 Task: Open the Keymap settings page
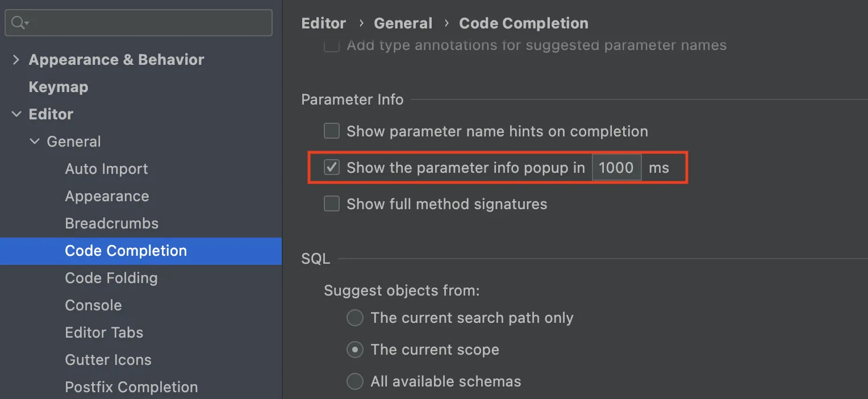59,87
